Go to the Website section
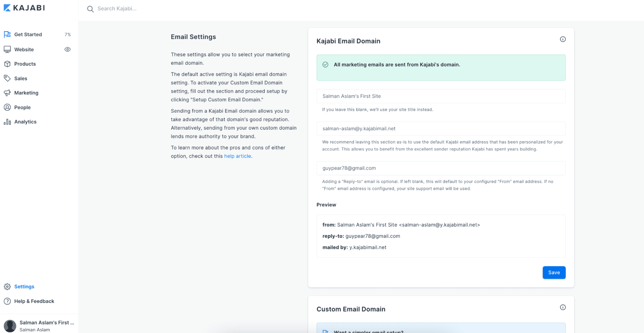Image resolution: width=644 pixels, height=333 pixels. (x=24, y=49)
